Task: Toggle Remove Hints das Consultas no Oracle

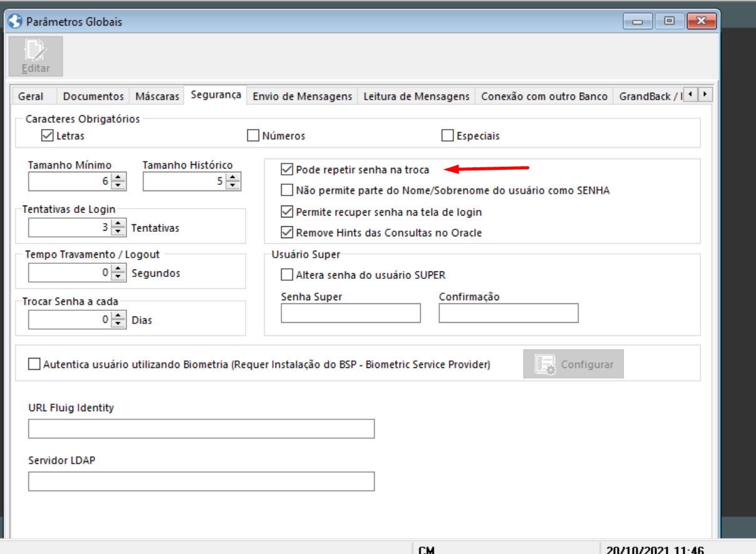Action: point(287,233)
